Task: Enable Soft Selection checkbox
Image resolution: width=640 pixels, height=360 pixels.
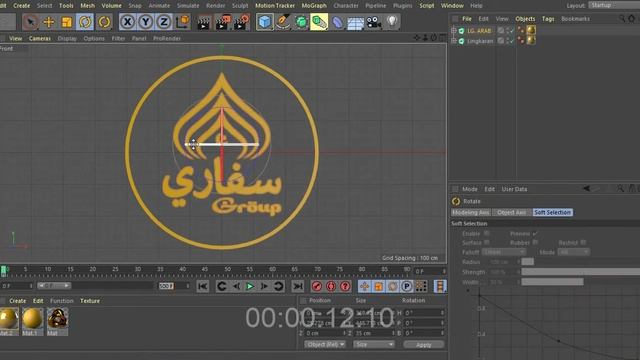Action: tap(487, 233)
